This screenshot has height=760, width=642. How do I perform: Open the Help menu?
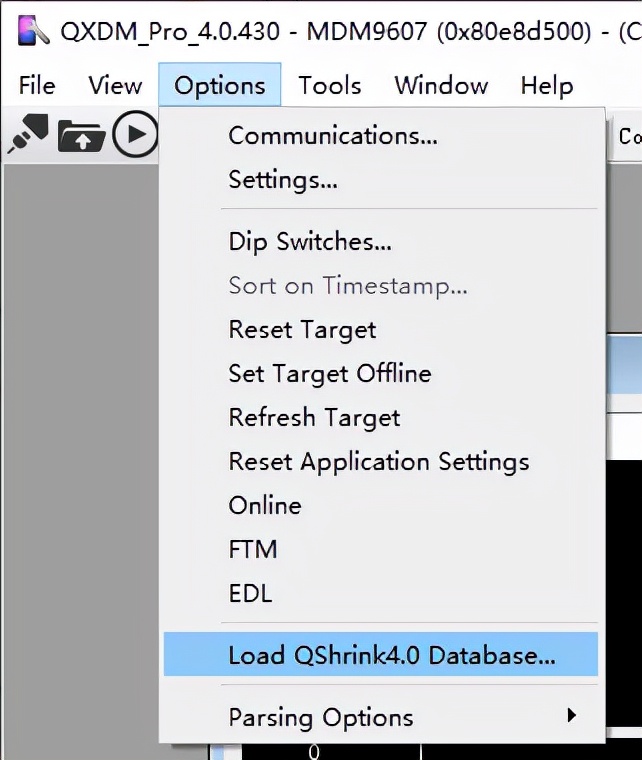(547, 86)
